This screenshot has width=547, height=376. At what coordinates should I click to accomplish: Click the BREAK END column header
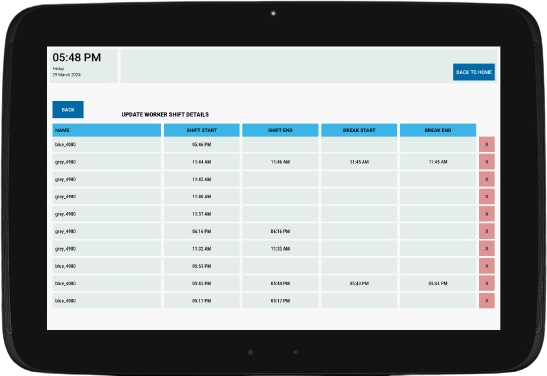438,130
